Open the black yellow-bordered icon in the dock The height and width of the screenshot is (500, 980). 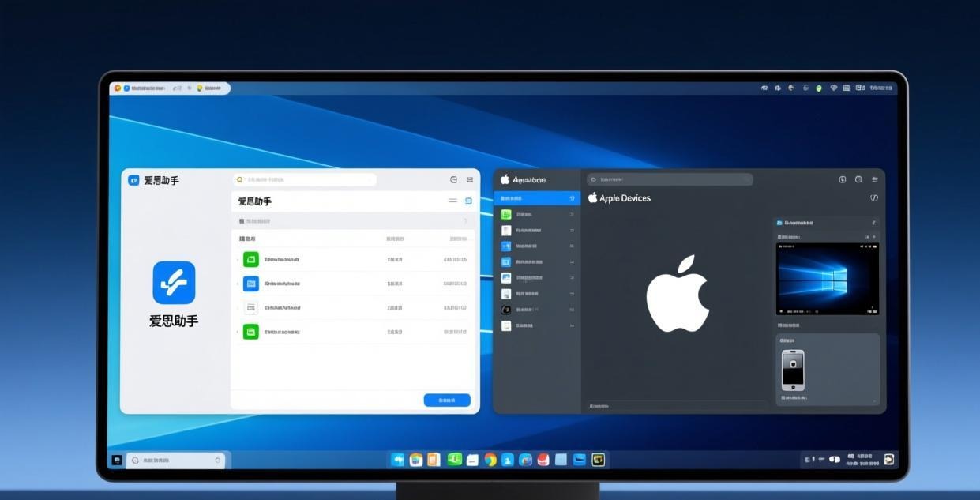click(x=599, y=460)
